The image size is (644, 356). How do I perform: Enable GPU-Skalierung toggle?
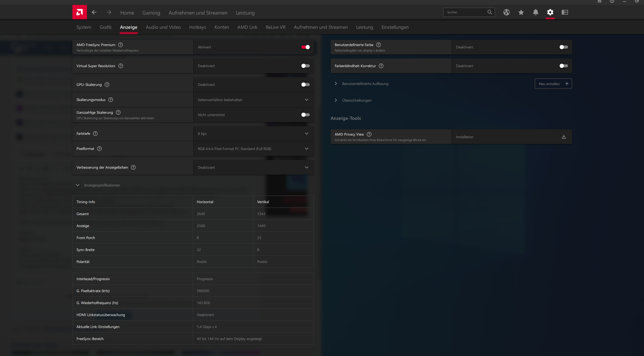(305, 85)
